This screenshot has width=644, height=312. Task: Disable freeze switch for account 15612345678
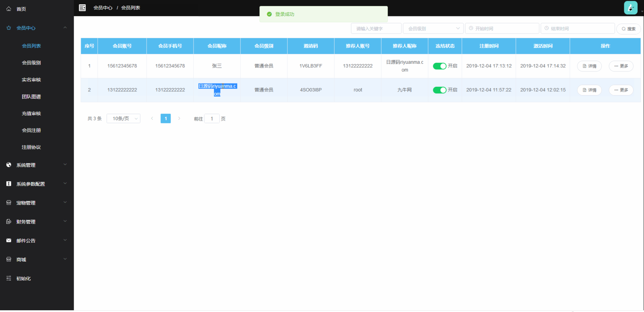tap(440, 66)
